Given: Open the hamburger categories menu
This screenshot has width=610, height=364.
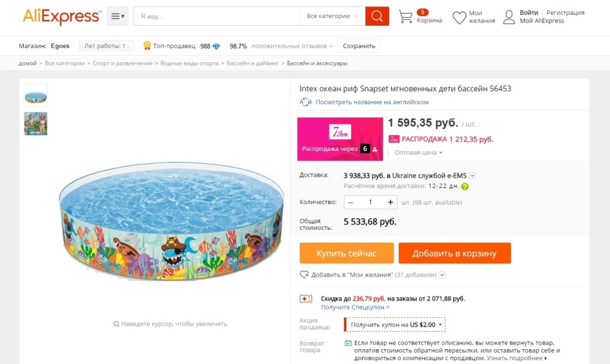Looking at the screenshot, I should (117, 16).
